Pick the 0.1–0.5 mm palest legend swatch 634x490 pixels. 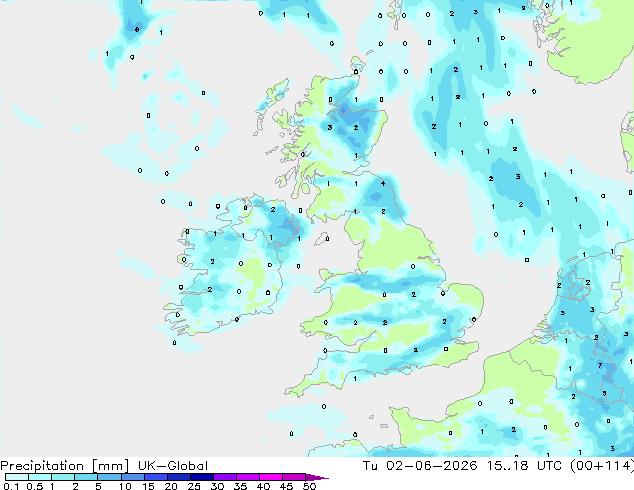pyautogui.click(x=17, y=477)
